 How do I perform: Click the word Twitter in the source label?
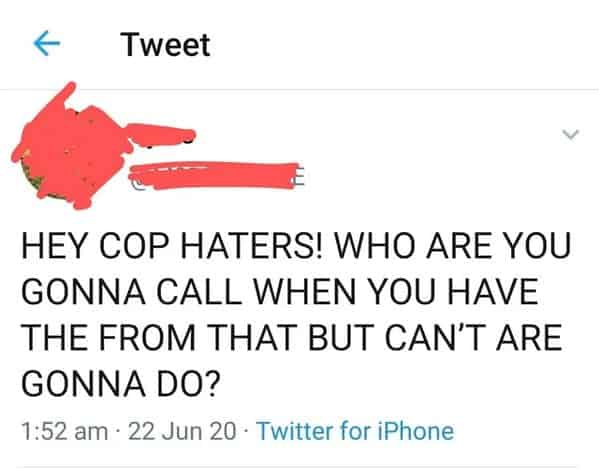click(x=296, y=431)
